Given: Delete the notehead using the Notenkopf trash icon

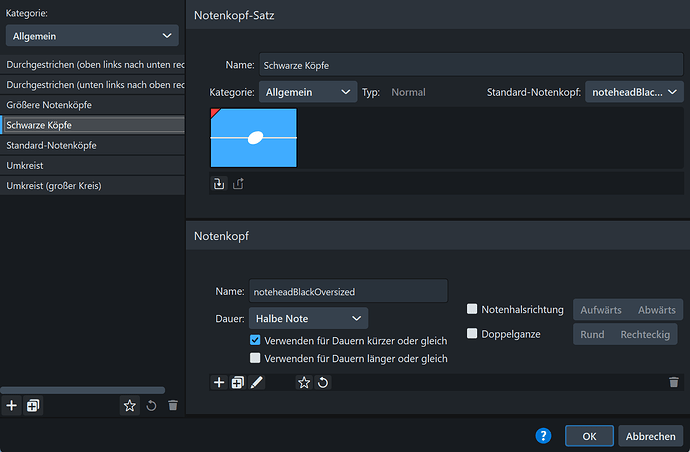Looking at the screenshot, I should 674,382.
